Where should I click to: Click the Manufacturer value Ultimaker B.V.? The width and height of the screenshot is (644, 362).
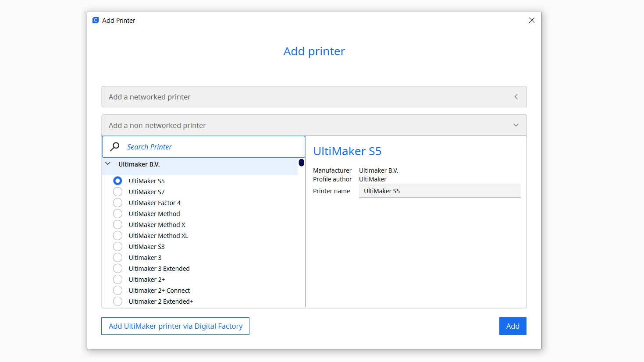click(x=379, y=170)
